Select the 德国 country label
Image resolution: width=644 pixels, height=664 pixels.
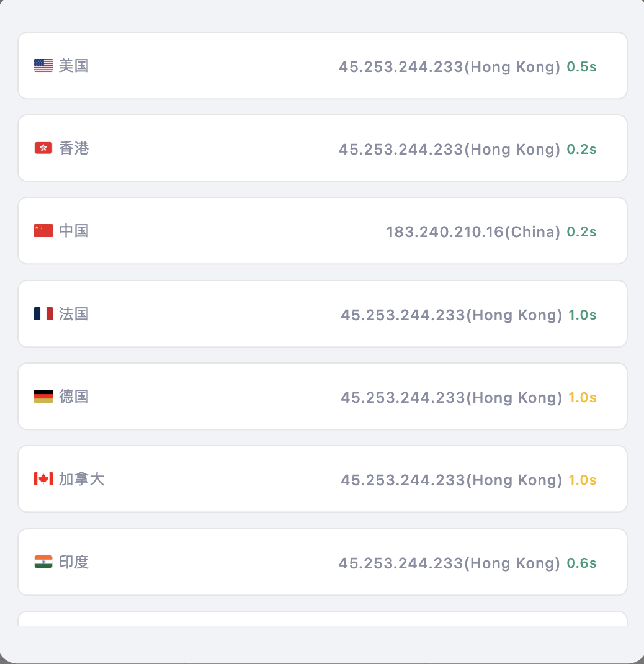pyautogui.click(x=74, y=397)
